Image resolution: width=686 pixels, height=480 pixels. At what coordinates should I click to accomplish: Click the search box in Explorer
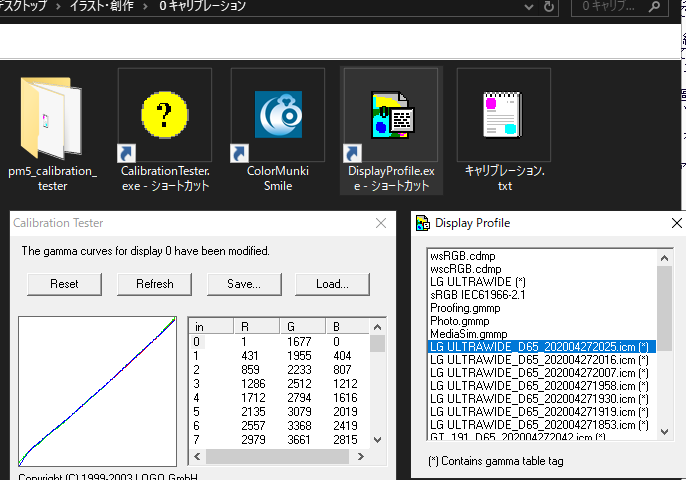[620, 7]
